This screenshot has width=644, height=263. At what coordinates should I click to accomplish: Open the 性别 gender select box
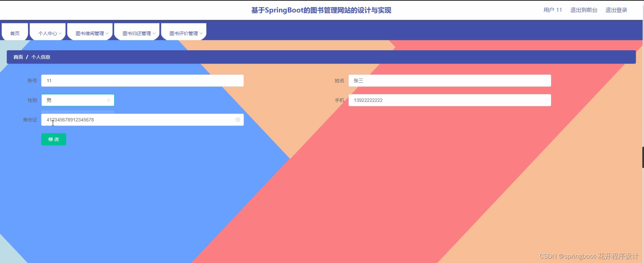(75, 100)
